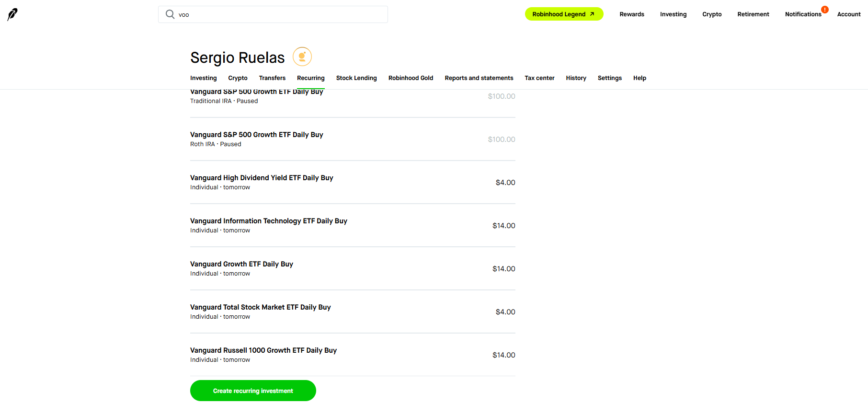
Task: Click the Robinhood feather logo
Action: click(12, 14)
